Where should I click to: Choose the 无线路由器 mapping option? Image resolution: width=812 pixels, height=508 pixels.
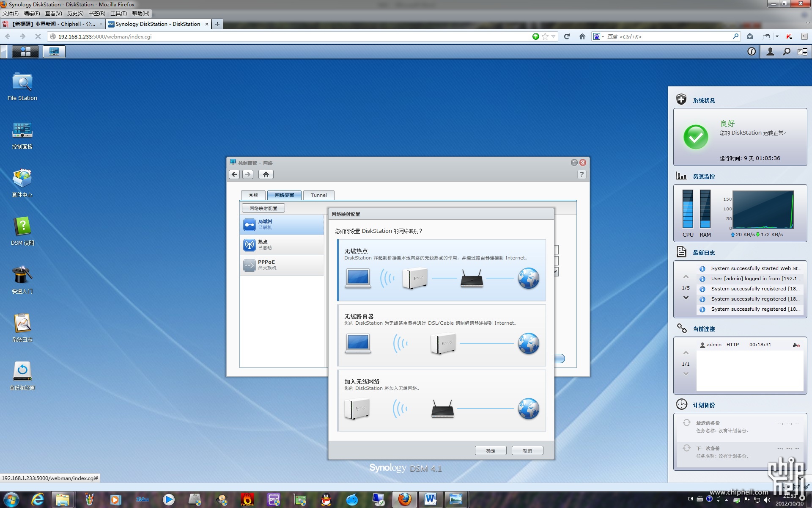(442, 335)
